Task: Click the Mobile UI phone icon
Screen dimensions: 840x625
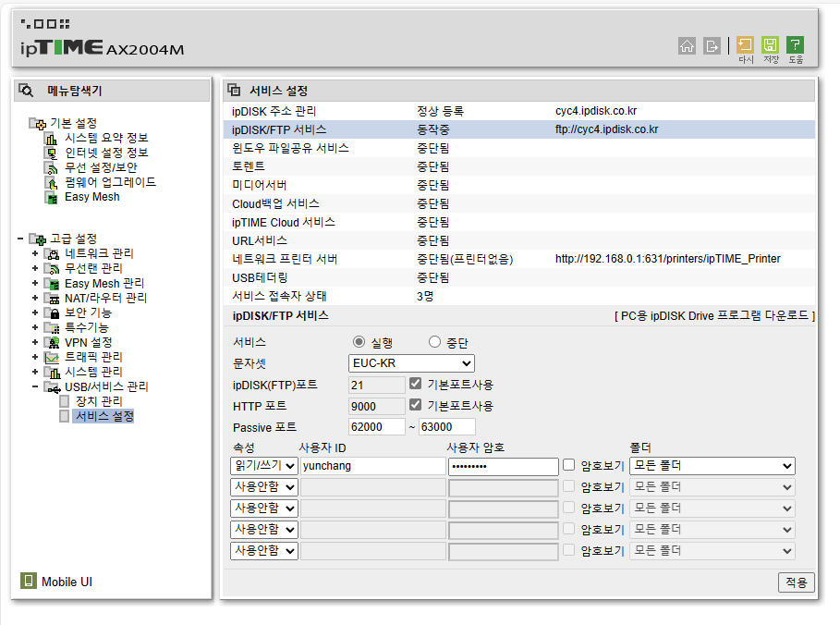Action: (28, 581)
